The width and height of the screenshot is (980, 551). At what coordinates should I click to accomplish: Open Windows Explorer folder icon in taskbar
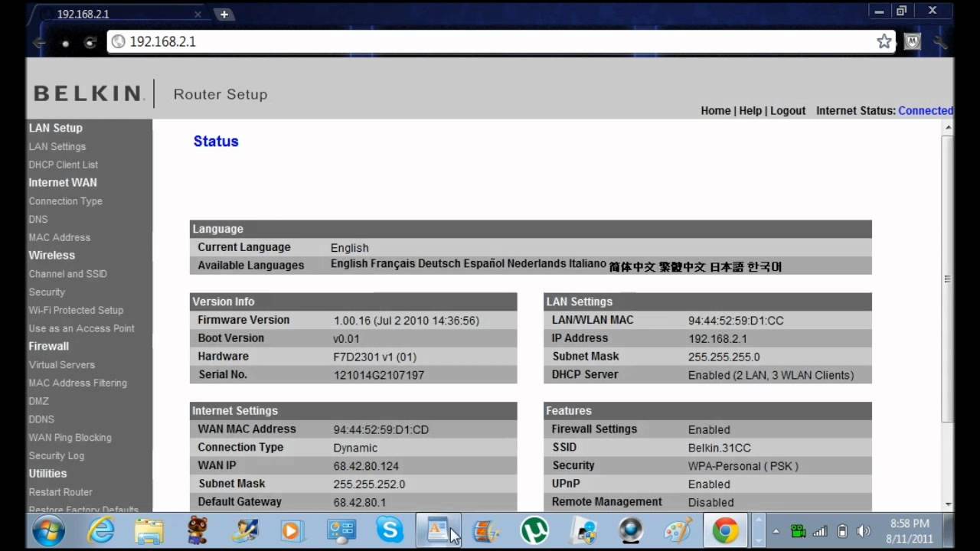point(149,530)
